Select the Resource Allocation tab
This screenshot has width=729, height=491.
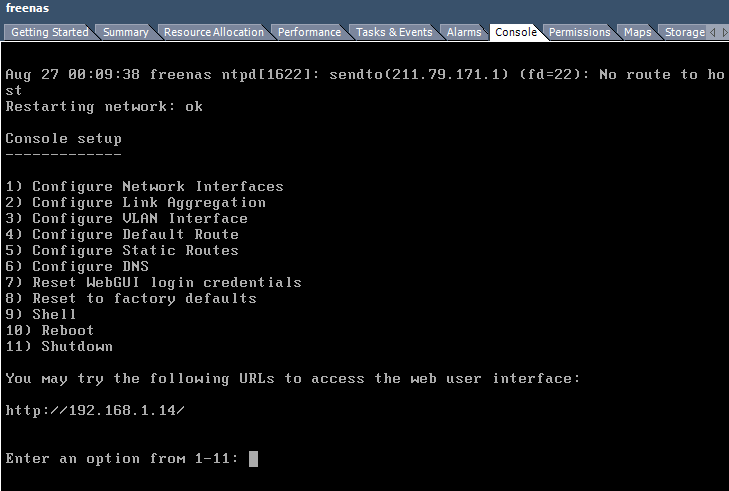213,32
